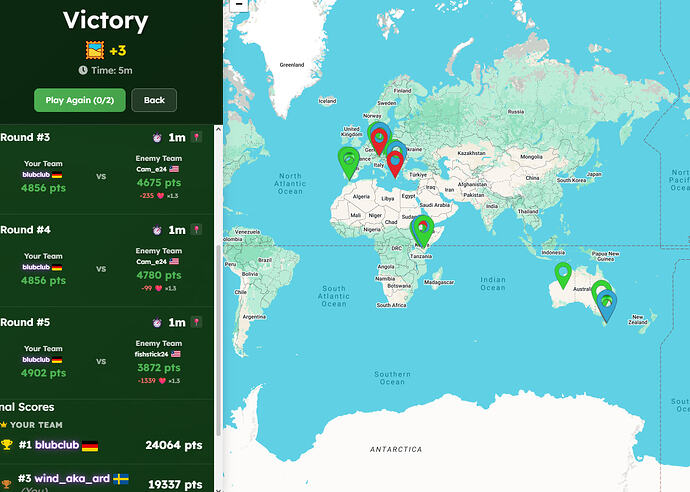Click the Round #4 timer clock icon
This screenshot has height=492, width=690.
[157, 230]
